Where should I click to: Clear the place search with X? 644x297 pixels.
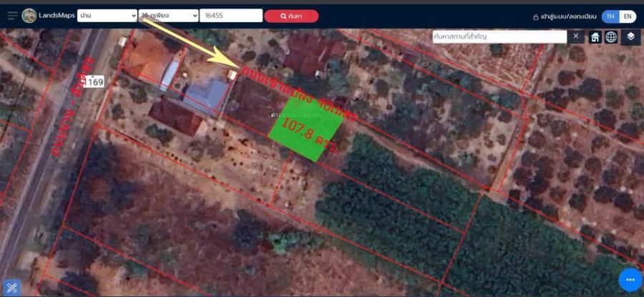[x=576, y=36]
